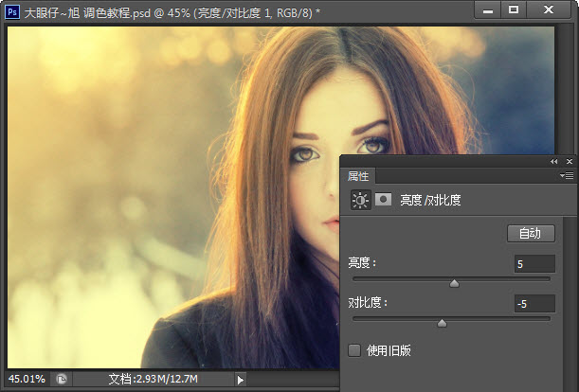Click the Brightness/Contrast adjustment sun icon
This screenshot has height=392, width=579.
click(361, 201)
